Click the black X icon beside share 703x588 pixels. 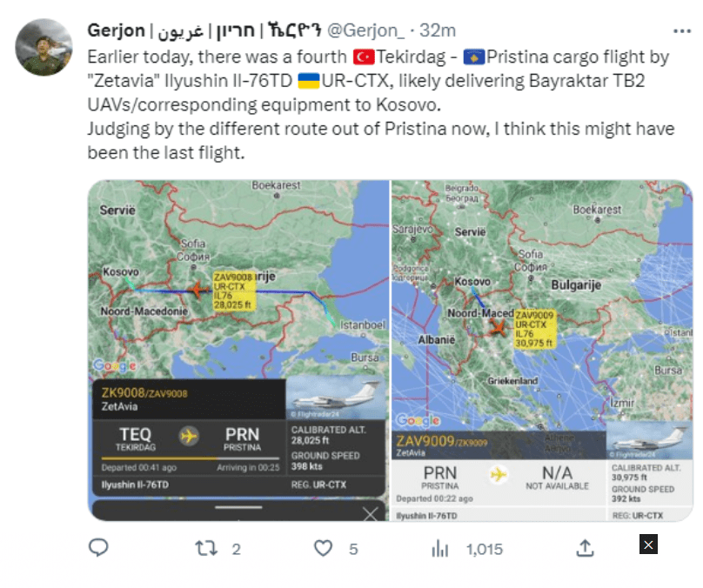pos(647,545)
